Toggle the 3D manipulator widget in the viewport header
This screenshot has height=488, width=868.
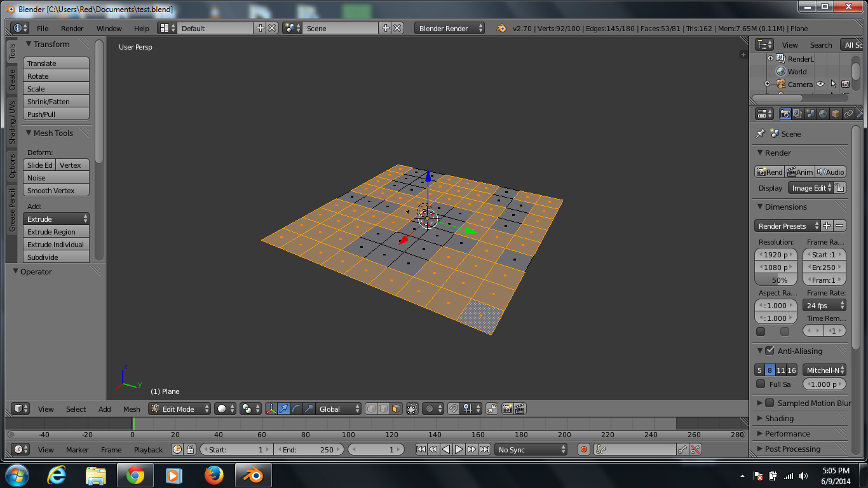tap(271, 409)
